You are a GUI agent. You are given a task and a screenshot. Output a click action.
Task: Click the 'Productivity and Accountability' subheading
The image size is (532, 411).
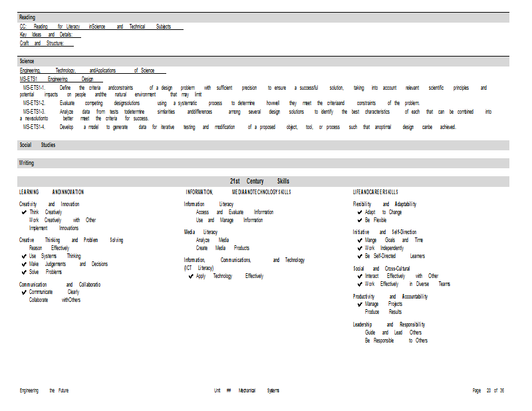(390, 297)
